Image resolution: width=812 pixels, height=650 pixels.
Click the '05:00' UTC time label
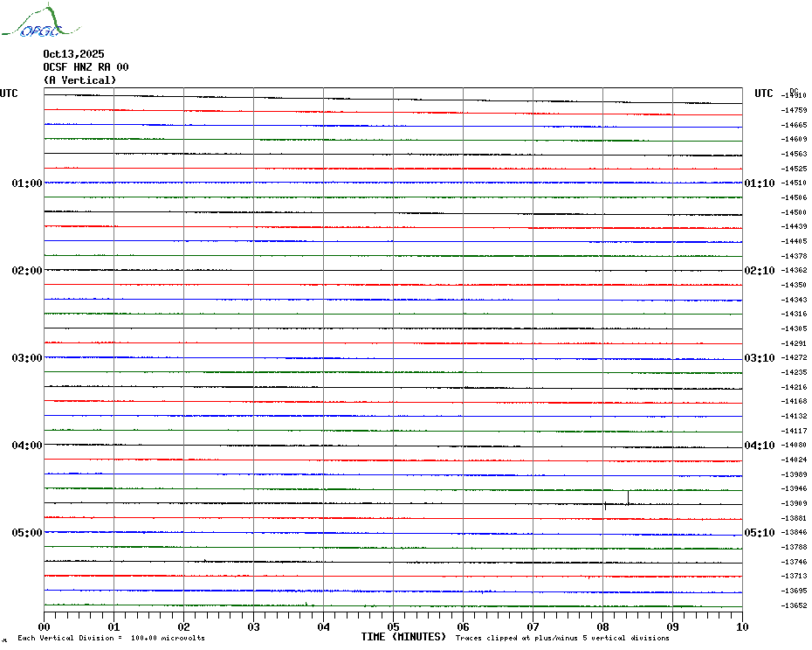27,533
